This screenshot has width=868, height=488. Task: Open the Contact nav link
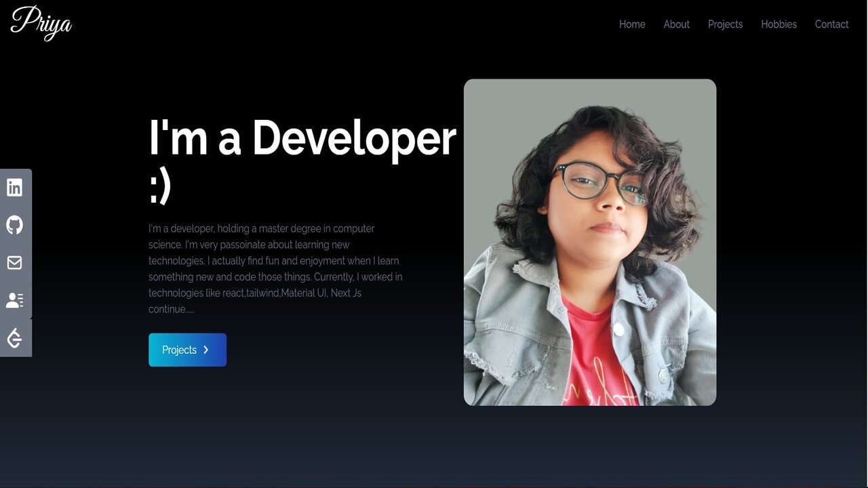pos(831,24)
